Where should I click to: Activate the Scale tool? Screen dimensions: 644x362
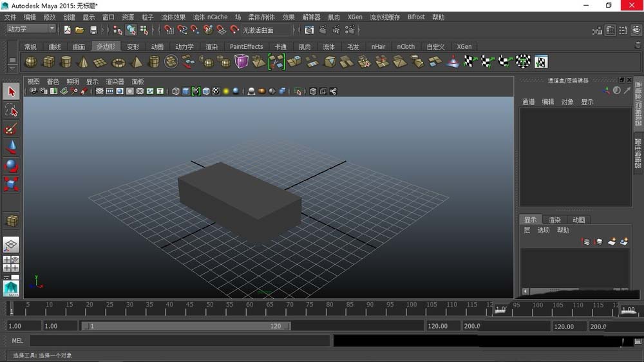click(x=11, y=184)
